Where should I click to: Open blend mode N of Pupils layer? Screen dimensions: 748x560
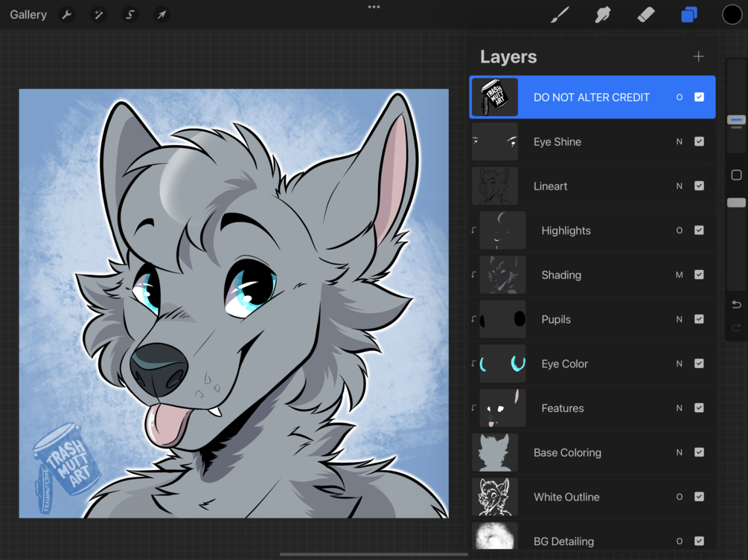pos(680,319)
